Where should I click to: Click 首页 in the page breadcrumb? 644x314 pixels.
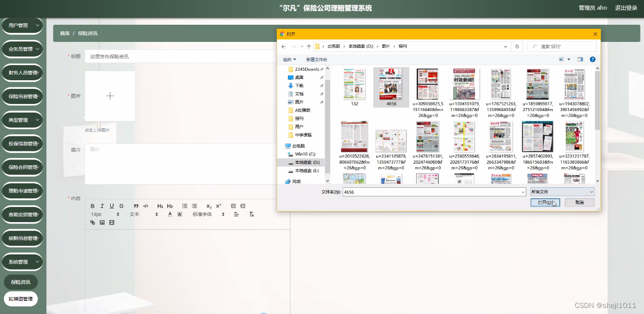[65, 33]
